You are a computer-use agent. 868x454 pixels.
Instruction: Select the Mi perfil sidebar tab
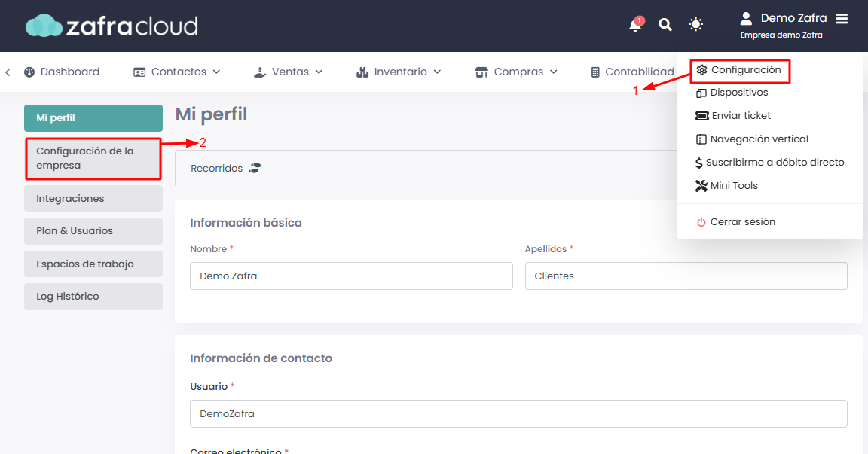93,117
